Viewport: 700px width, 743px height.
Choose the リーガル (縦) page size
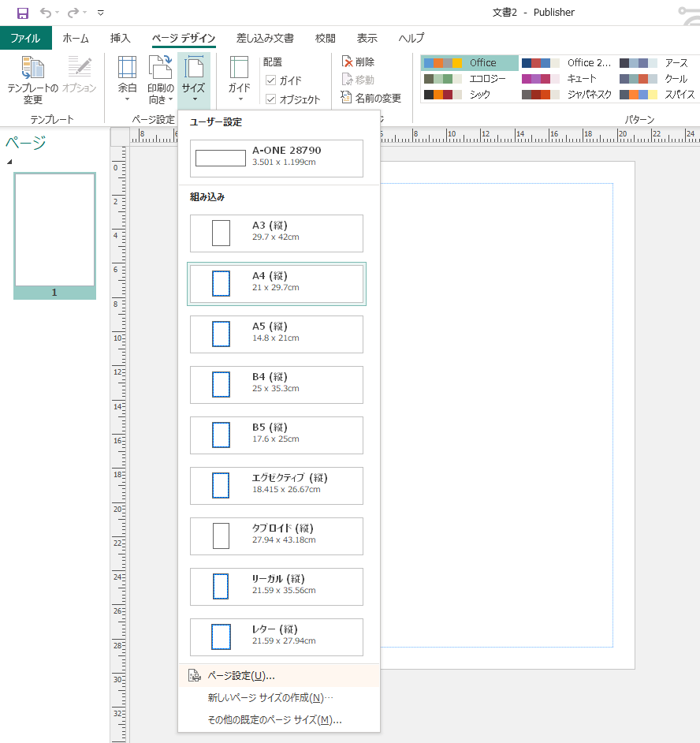click(x=277, y=587)
